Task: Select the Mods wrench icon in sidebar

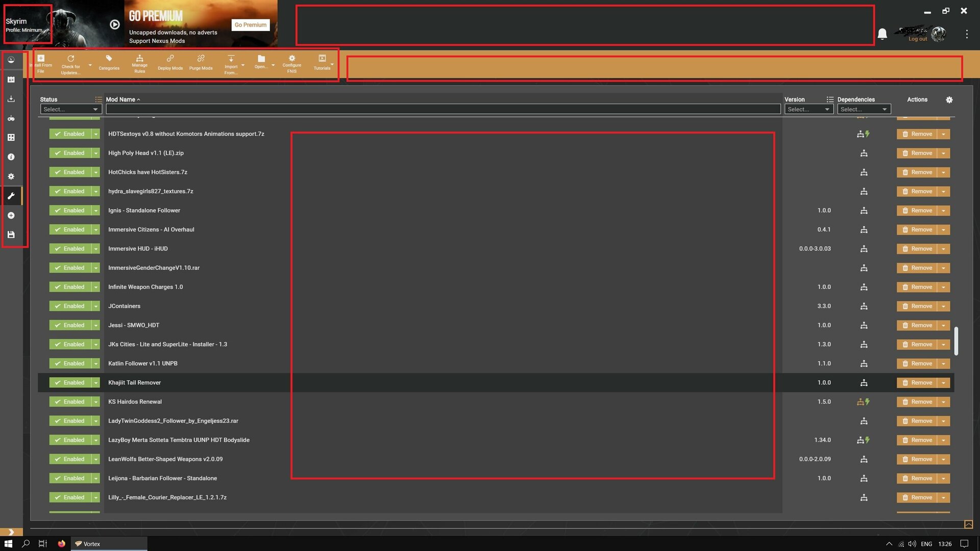Action: click(11, 196)
